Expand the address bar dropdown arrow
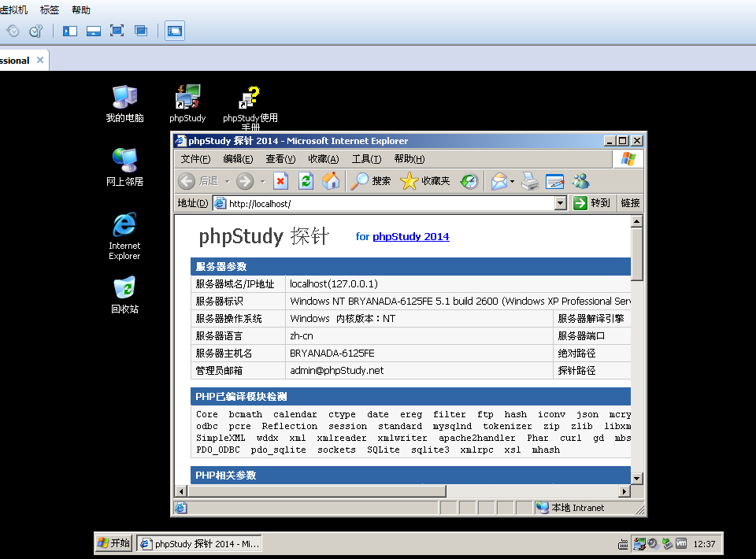The height and width of the screenshot is (559, 756). [x=560, y=203]
